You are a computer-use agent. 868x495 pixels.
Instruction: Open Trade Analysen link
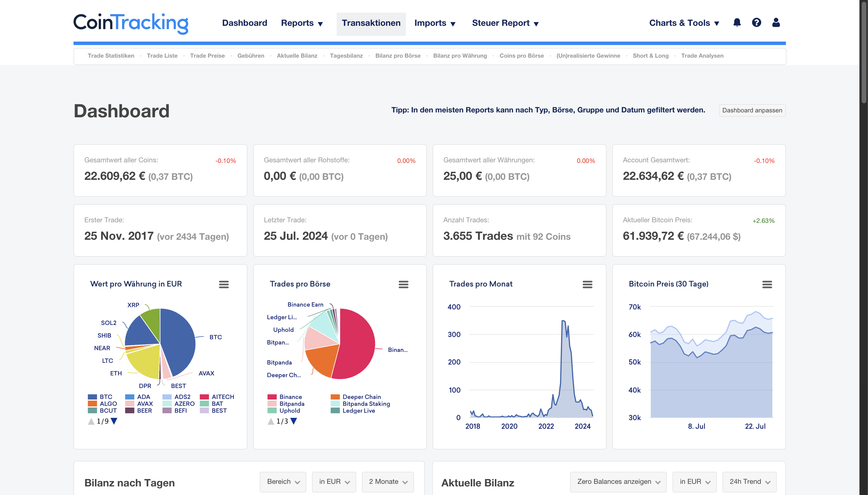pyautogui.click(x=702, y=56)
